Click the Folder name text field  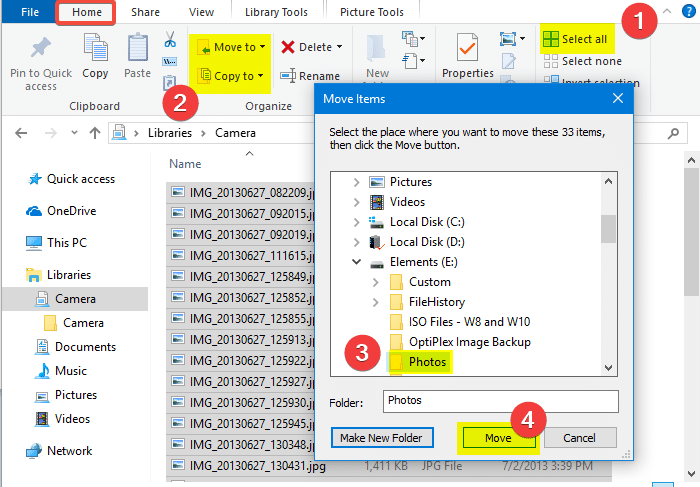[500, 400]
